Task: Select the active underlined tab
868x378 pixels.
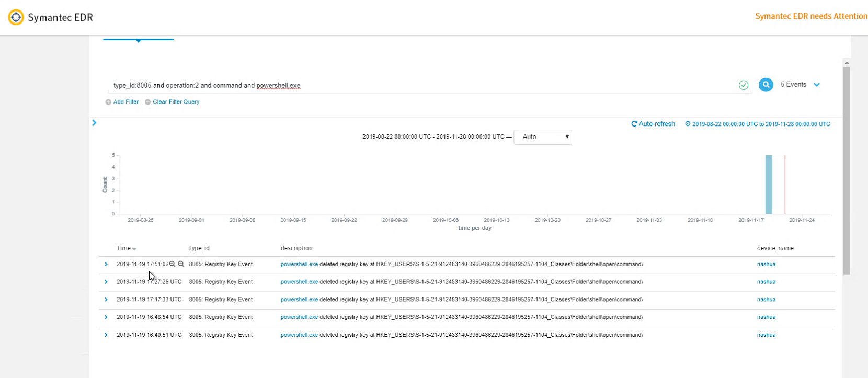Action: tap(138, 39)
